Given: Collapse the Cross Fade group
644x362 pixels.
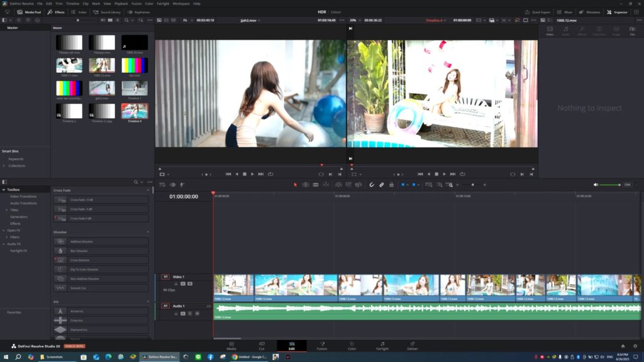Looking at the screenshot, I should (x=148, y=190).
